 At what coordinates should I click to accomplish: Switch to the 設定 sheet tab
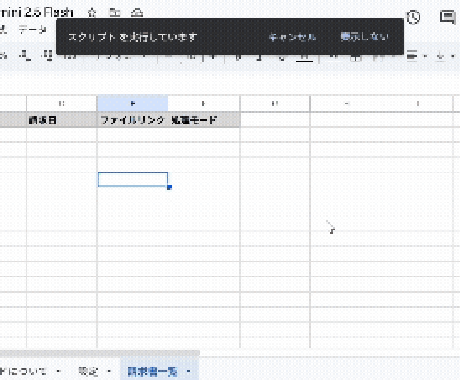88,371
